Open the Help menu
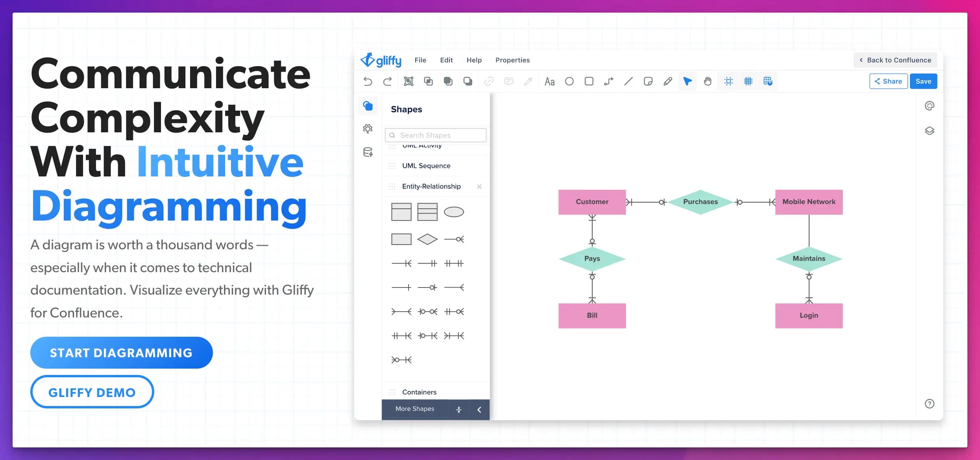 click(473, 59)
